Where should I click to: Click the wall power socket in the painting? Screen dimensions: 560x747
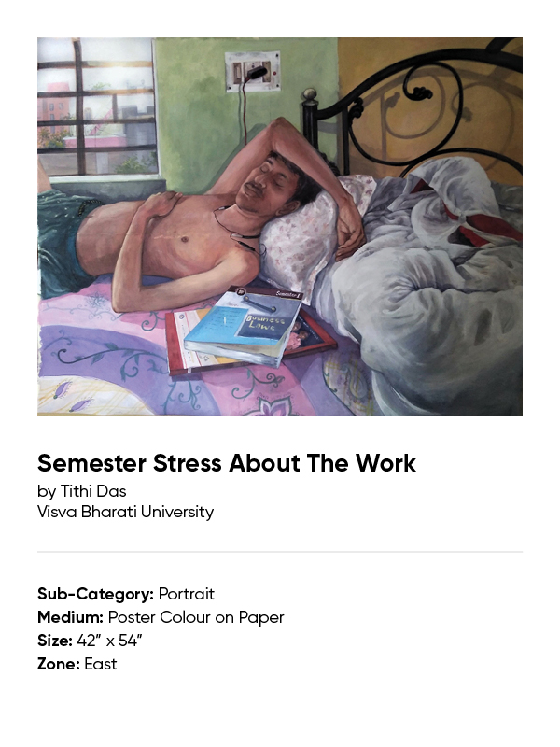coord(252,72)
